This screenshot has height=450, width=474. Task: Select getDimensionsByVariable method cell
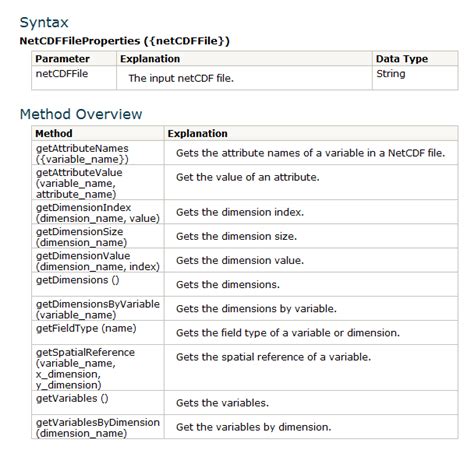point(98,309)
